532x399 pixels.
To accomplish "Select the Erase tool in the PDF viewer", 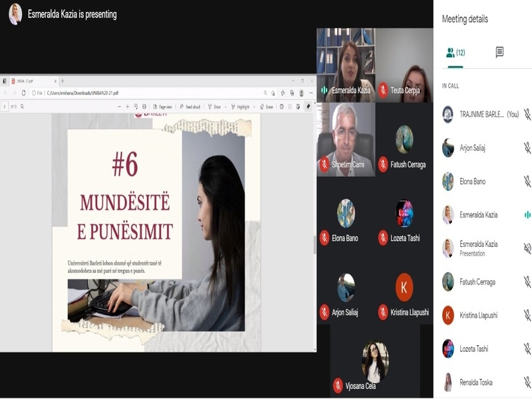I will point(265,105).
